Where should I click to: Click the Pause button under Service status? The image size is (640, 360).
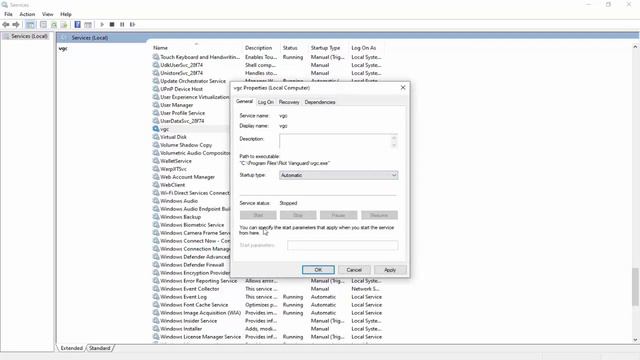click(x=338, y=215)
